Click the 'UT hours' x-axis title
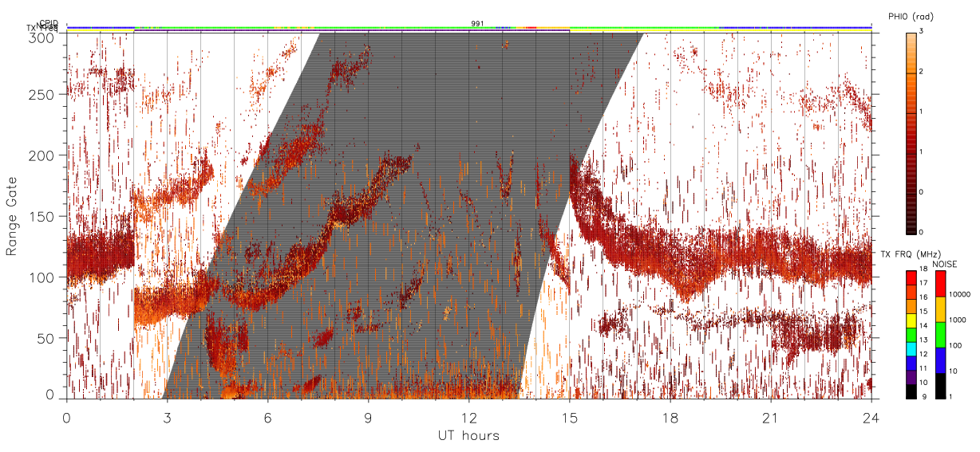980x452 pixels. click(x=468, y=435)
